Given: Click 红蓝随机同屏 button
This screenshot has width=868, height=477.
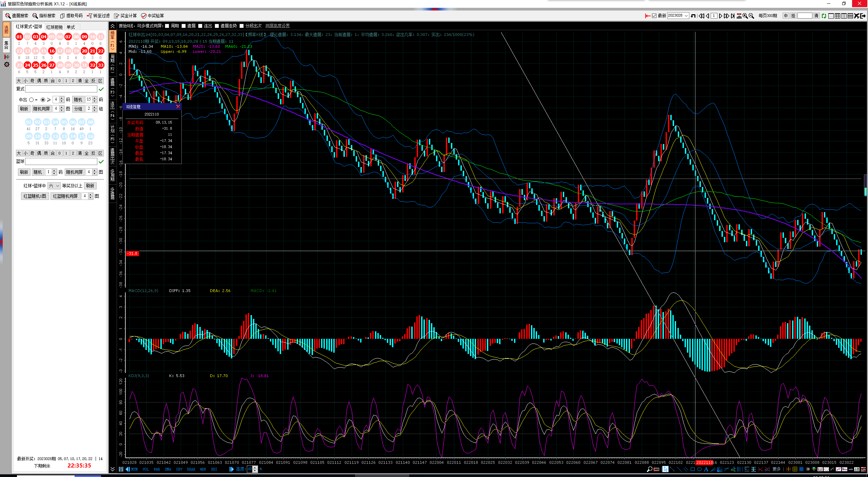Looking at the screenshot, I should pyautogui.click(x=65, y=196).
